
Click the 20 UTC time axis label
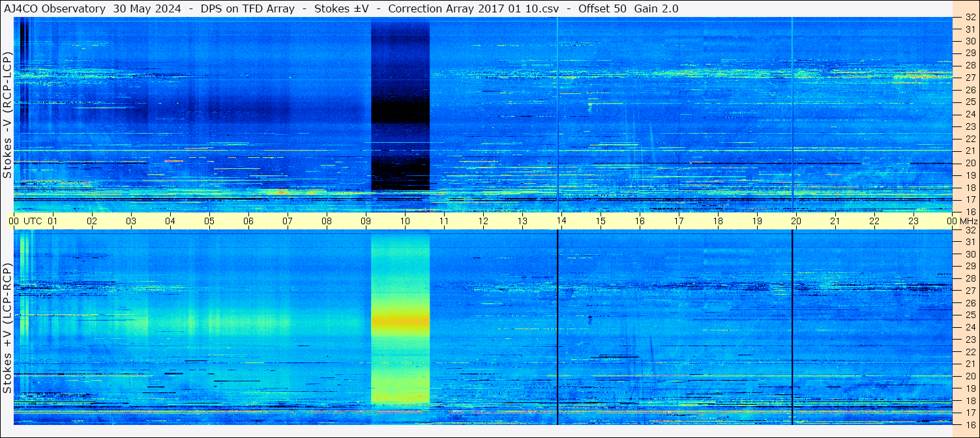pos(796,221)
